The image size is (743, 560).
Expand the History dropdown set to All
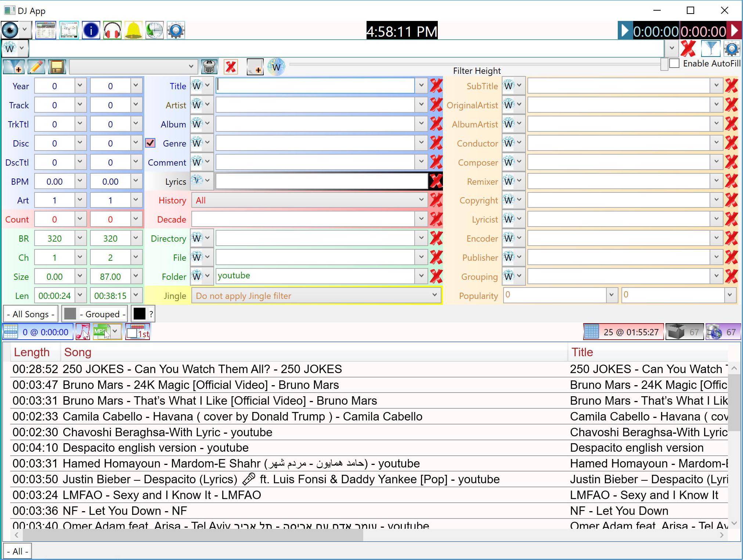(x=421, y=200)
